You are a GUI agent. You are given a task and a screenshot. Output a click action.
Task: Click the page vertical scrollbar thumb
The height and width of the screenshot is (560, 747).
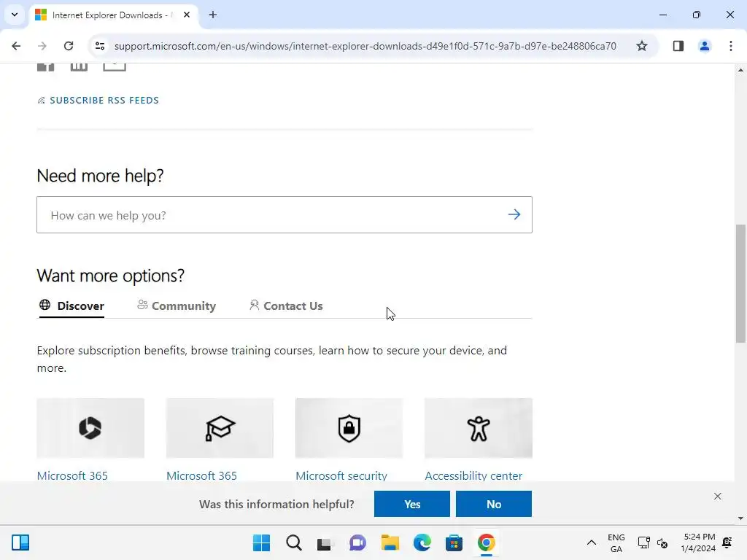click(x=740, y=284)
